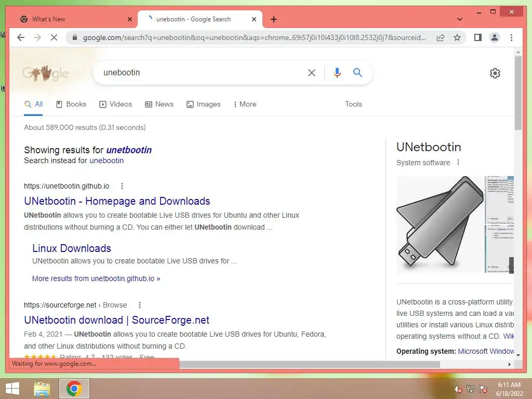Screen dimensions: 532x399
Task: Switch to News results
Action: [x=159, y=104]
